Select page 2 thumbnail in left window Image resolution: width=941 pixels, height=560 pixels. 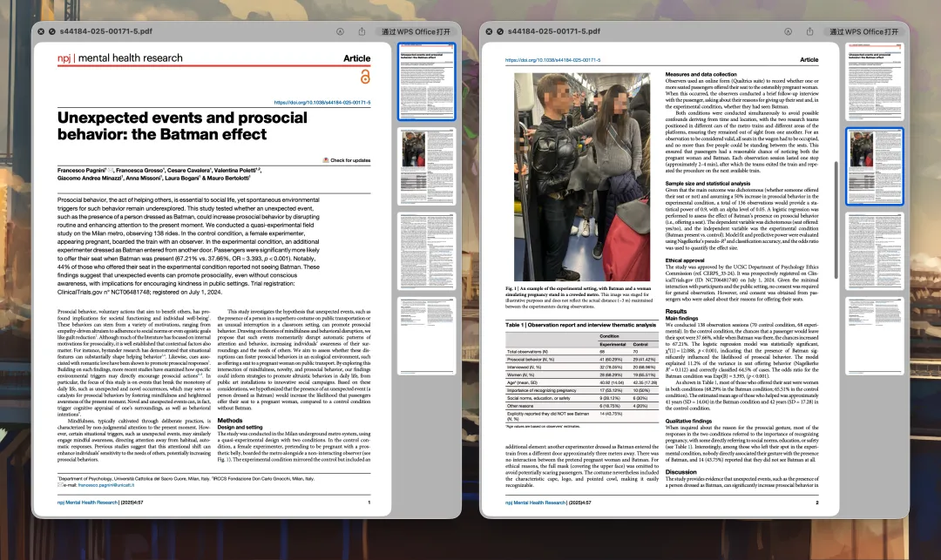click(426, 166)
